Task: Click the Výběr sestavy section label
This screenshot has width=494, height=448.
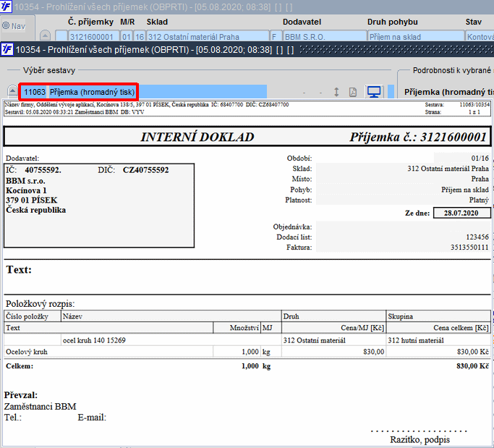Action: click(x=49, y=70)
